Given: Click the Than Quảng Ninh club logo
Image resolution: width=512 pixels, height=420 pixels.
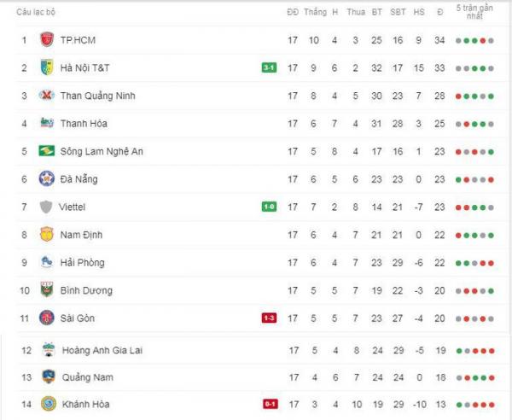Looking at the screenshot, I should click(46, 96).
